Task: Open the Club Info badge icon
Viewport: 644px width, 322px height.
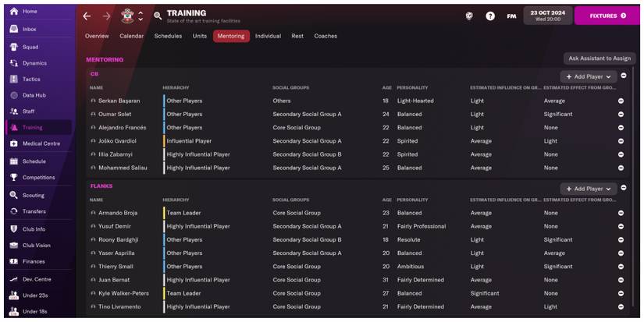Action: (x=14, y=229)
